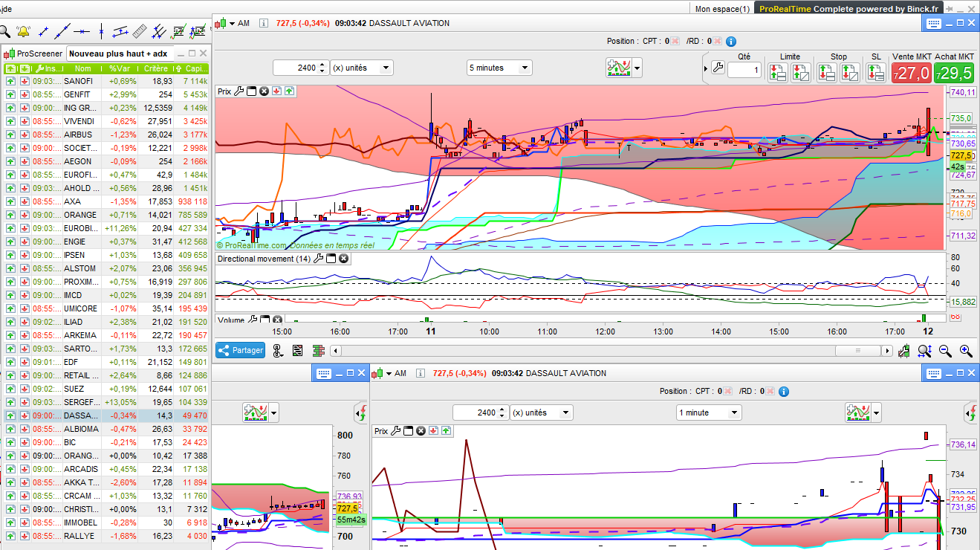Zoom in on the 5 minutes chart
The height and width of the screenshot is (550, 980).
(965, 351)
